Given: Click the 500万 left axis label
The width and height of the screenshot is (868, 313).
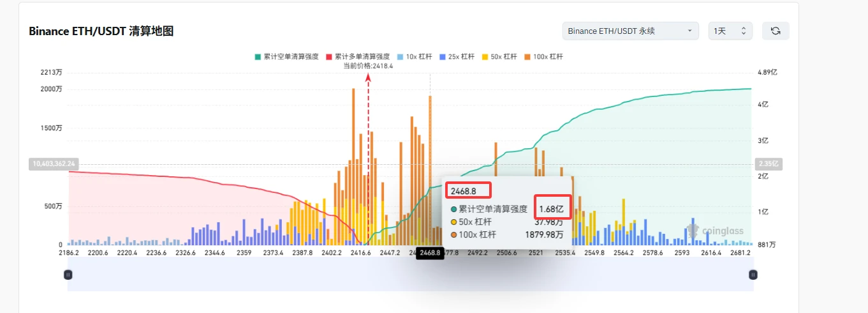Looking at the screenshot, I should [52, 206].
